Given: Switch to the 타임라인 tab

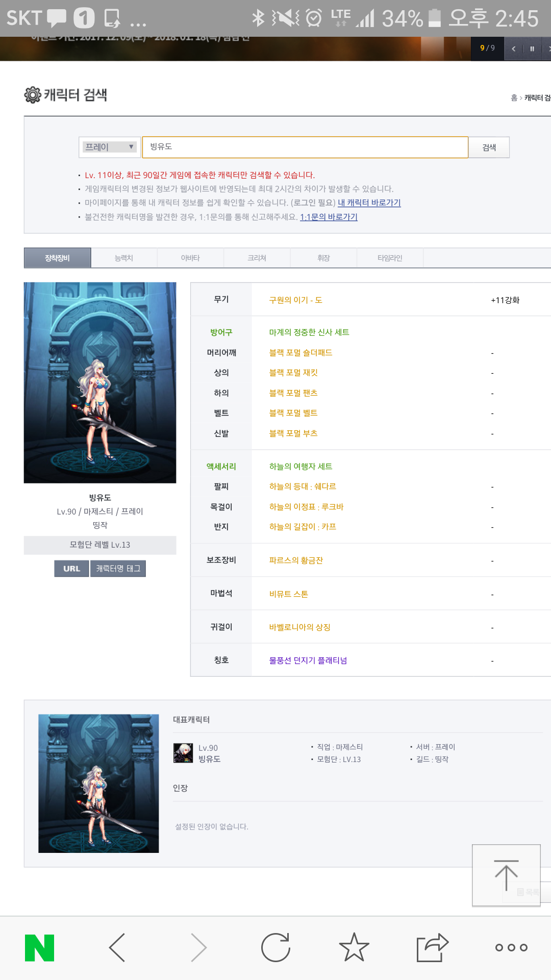Looking at the screenshot, I should tap(390, 258).
